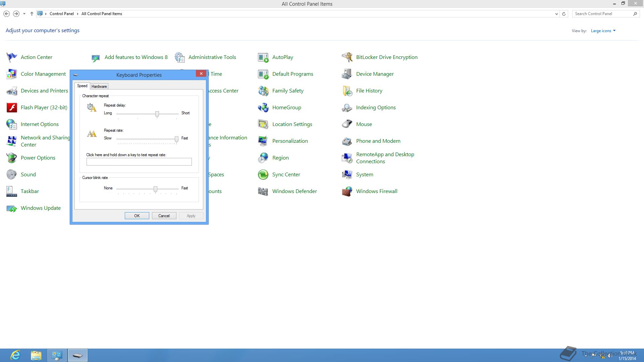Open the Mouse icon
The image size is (644, 362).
(347, 124)
